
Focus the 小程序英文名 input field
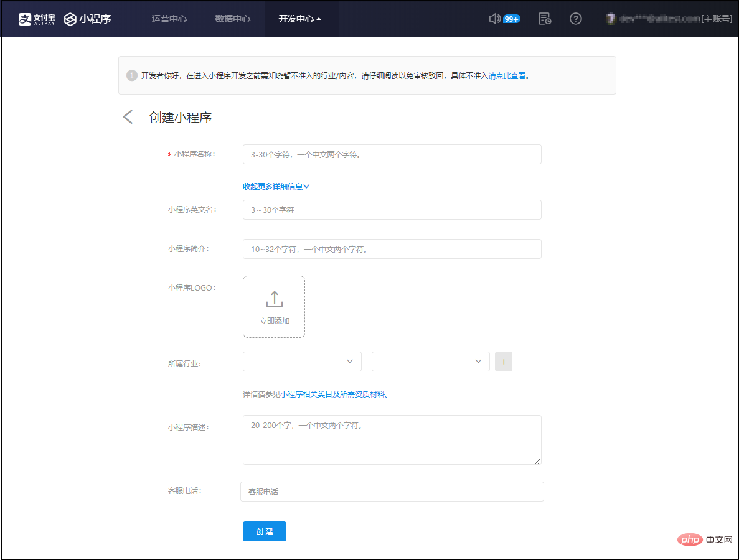392,210
